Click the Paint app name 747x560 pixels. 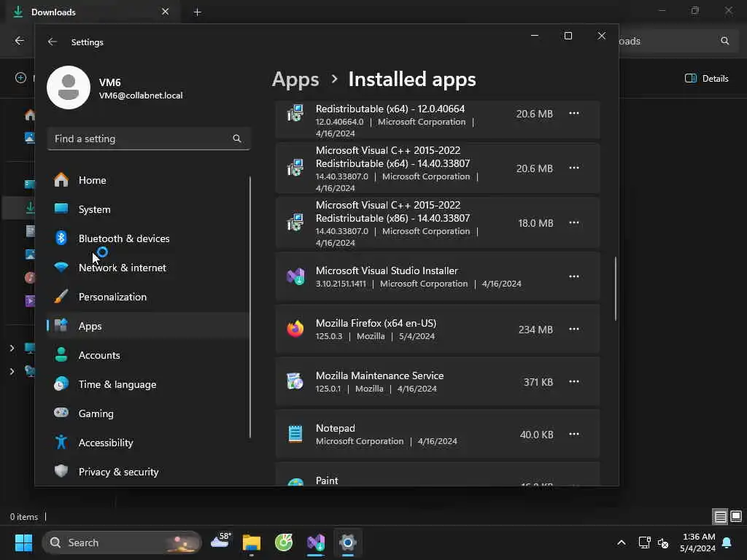(327, 481)
